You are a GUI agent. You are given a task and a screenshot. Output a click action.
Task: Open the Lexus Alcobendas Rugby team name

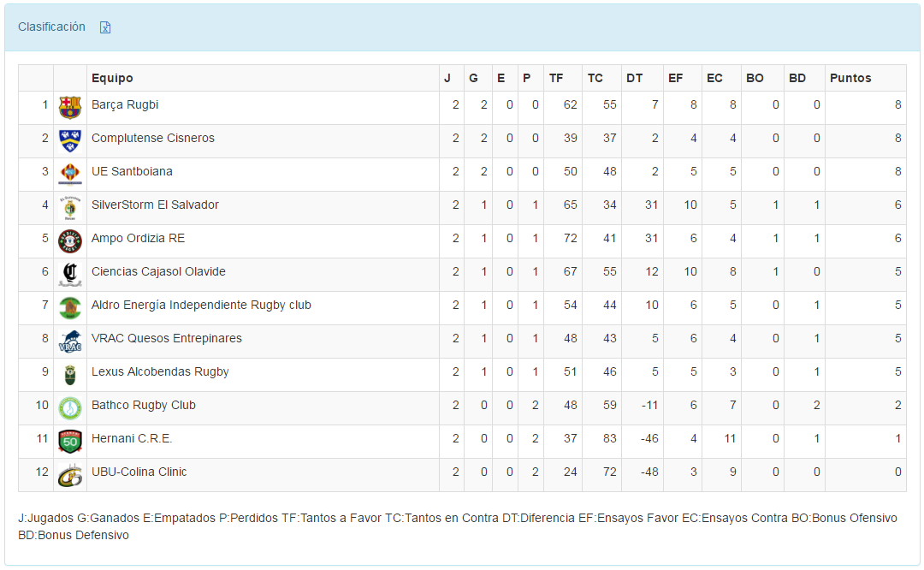point(160,371)
